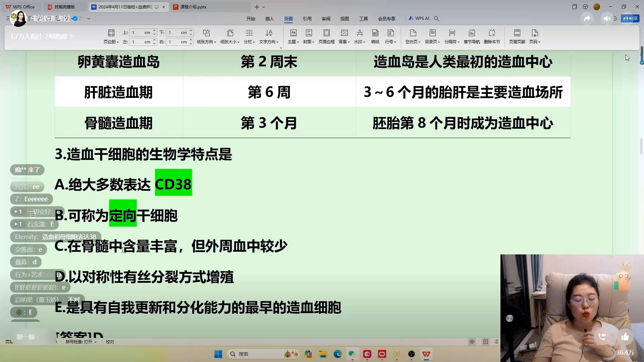Open the 视图 ribbon tab
644x362 pixels.
[x=345, y=19]
